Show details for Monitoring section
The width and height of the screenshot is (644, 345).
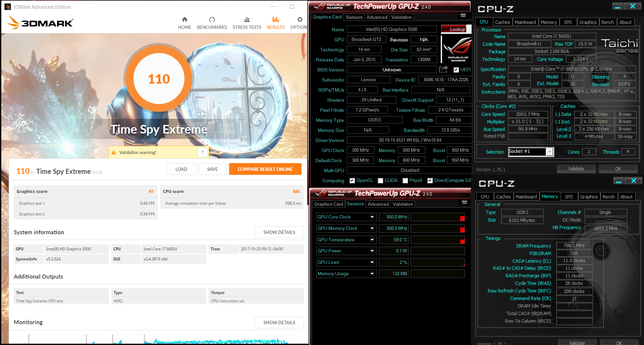[279, 323]
